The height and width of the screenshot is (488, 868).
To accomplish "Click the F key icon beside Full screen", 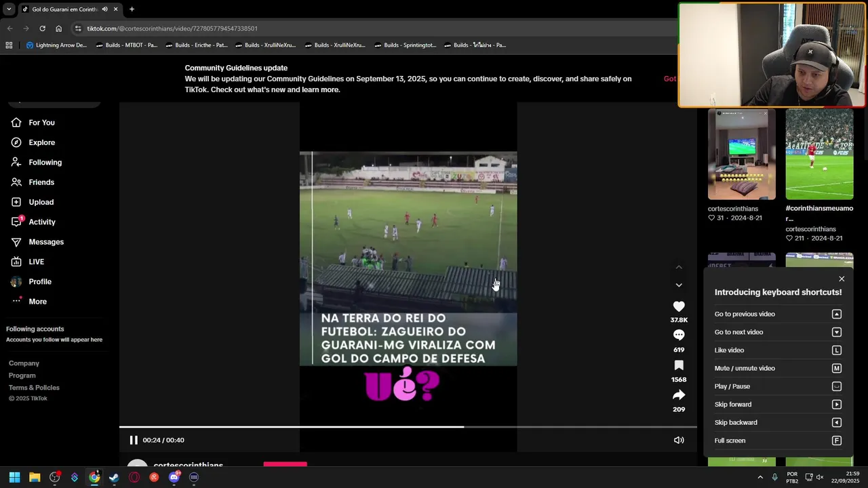I will [x=837, y=441].
